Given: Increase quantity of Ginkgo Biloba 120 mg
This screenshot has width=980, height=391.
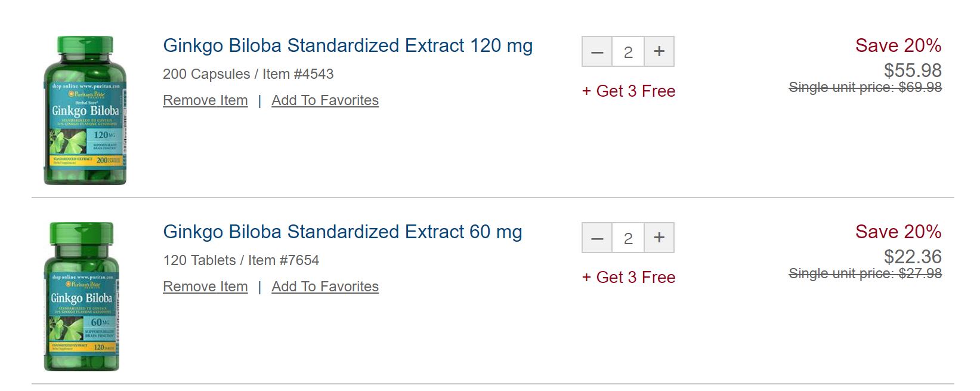Looking at the screenshot, I should [659, 52].
